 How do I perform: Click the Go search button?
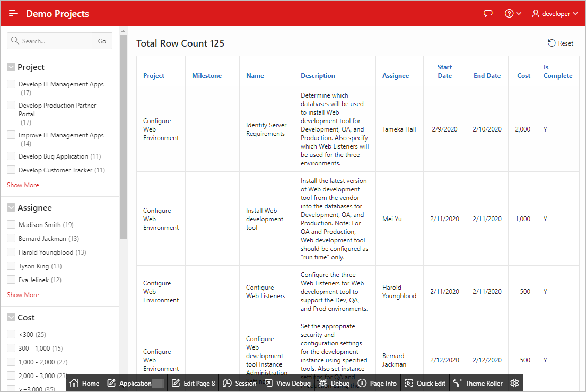[102, 41]
